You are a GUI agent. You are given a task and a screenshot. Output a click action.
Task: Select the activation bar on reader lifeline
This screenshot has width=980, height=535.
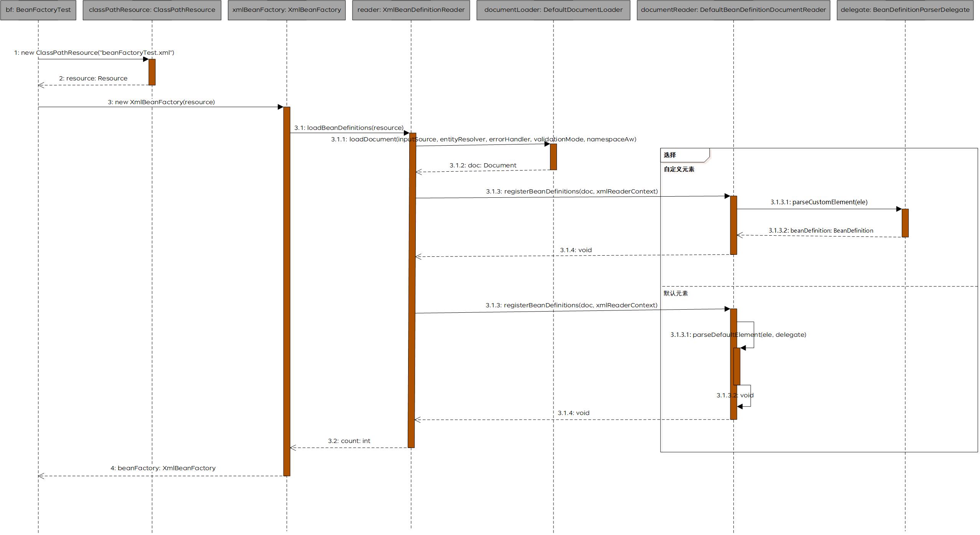(x=412, y=290)
